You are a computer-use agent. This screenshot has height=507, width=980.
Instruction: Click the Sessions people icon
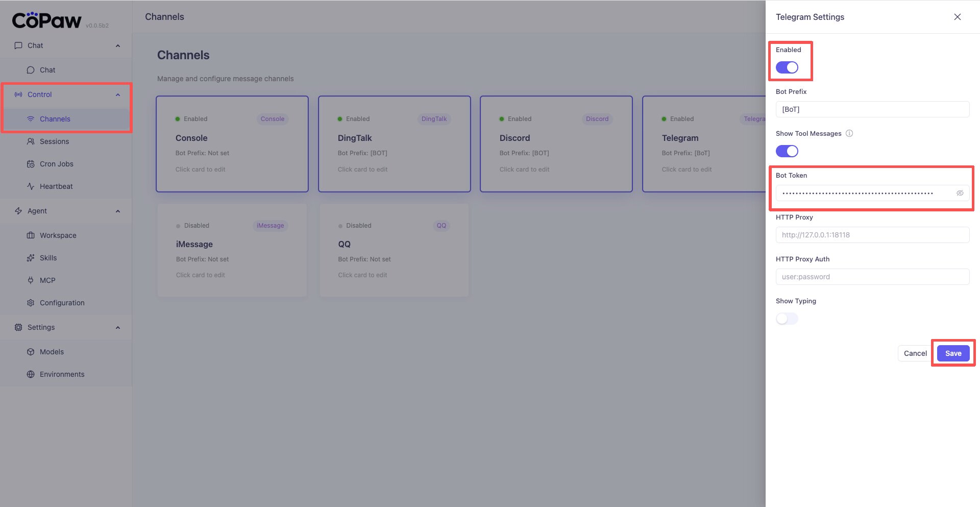[x=31, y=141]
